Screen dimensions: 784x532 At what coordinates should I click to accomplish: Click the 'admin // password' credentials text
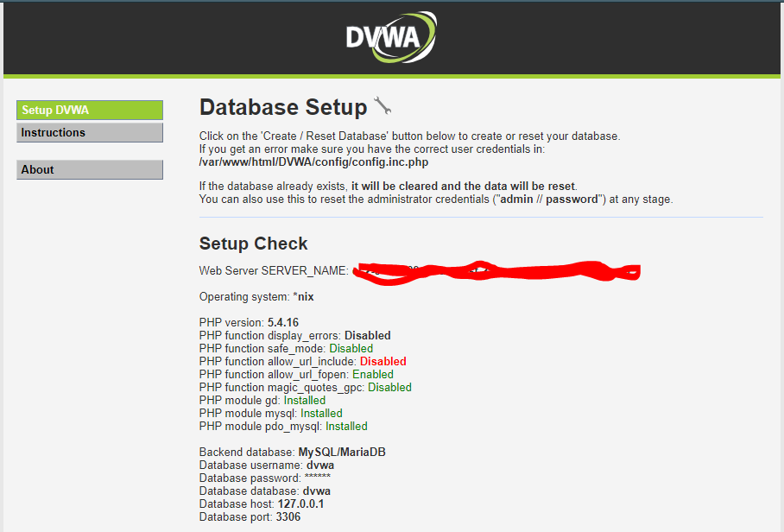(x=549, y=199)
